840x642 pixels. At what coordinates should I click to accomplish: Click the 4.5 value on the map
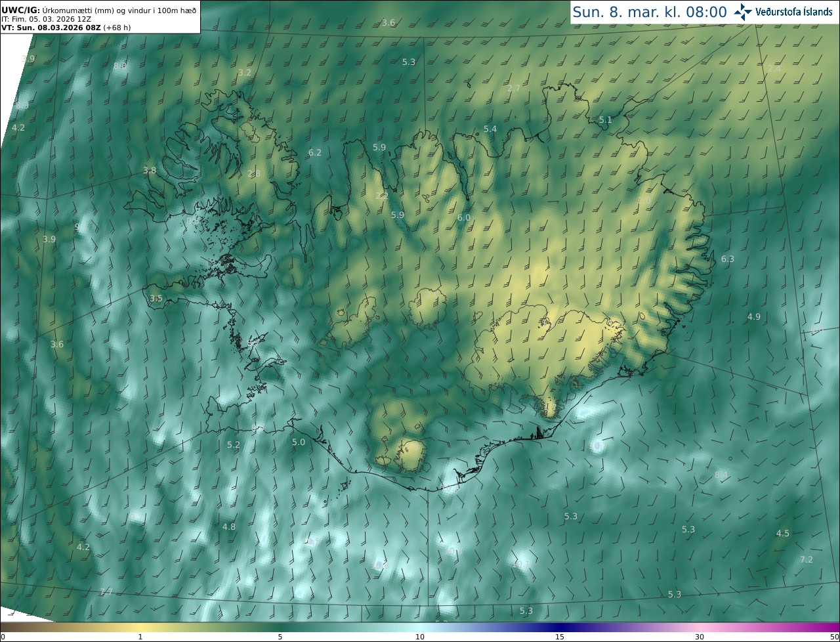tap(783, 534)
